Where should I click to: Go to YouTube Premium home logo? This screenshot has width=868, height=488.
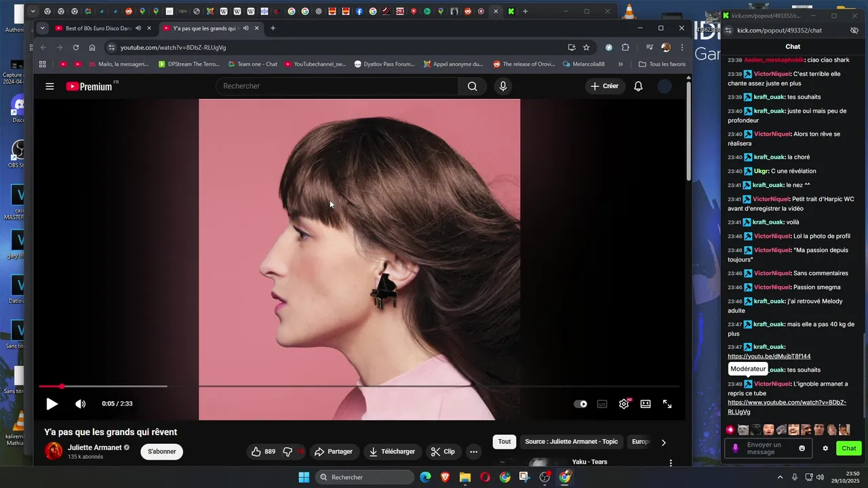point(90,86)
